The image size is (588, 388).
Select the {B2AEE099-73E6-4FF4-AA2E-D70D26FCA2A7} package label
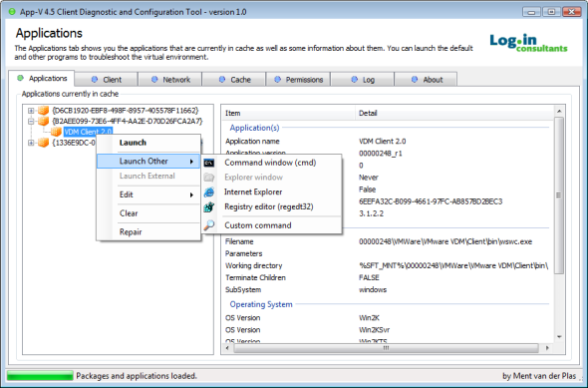128,122
